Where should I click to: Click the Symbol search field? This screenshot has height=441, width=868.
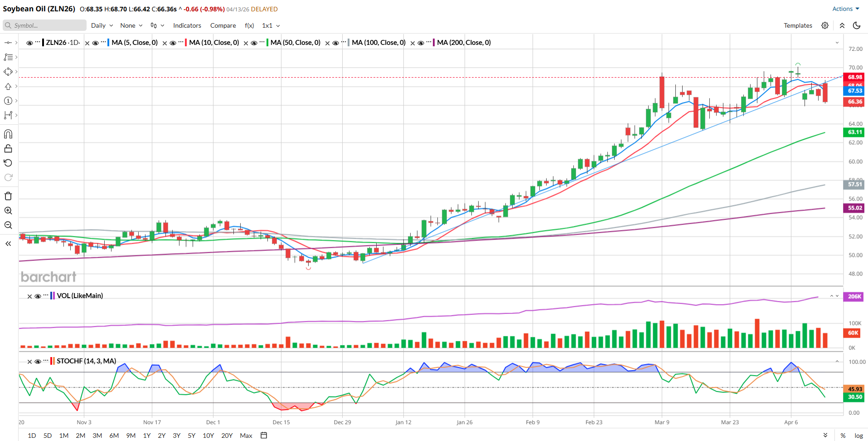[x=44, y=25]
